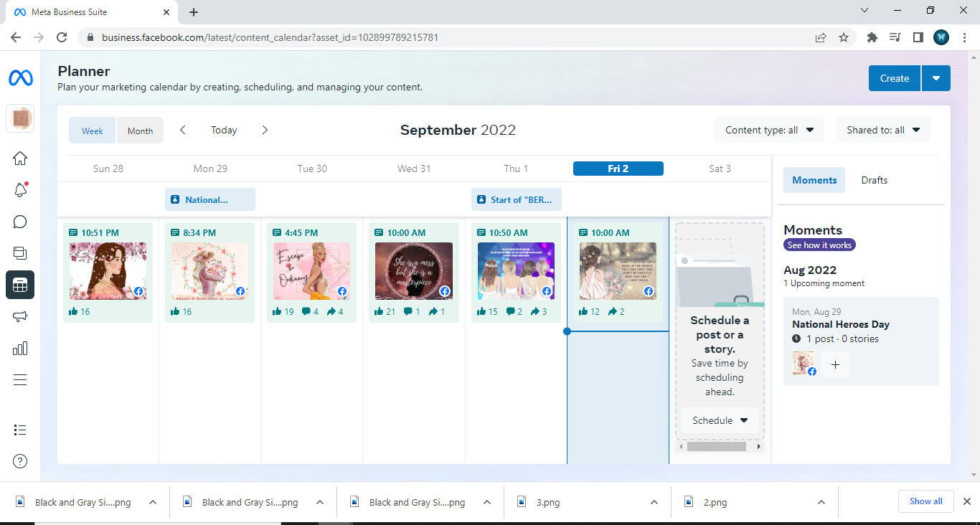The height and width of the screenshot is (525, 980).
Task: Go to Home in the sidebar
Action: 20,159
